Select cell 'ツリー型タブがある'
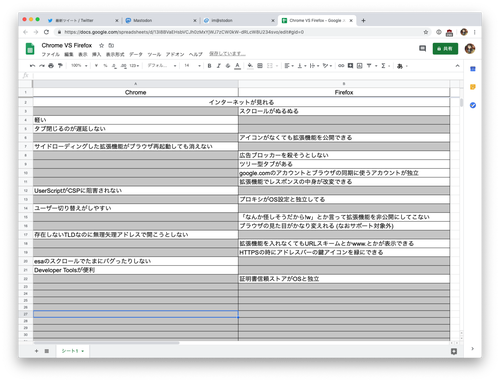500x382 pixels. [x=344, y=164]
